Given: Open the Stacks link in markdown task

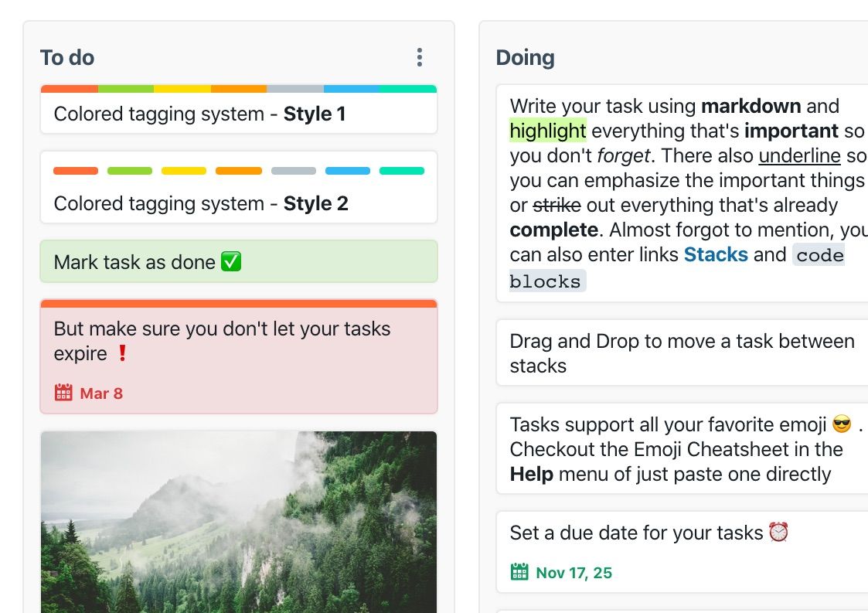Looking at the screenshot, I should point(716,255).
